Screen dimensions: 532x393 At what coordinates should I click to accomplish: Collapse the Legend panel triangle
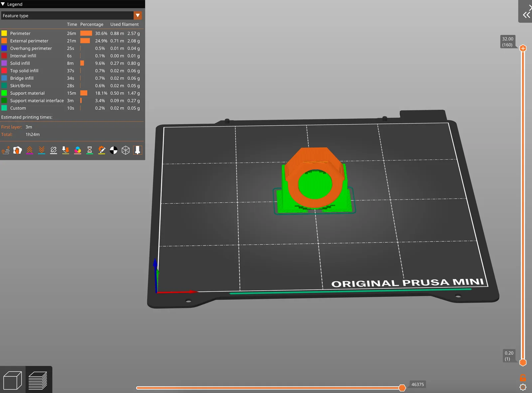click(x=3, y=4)
